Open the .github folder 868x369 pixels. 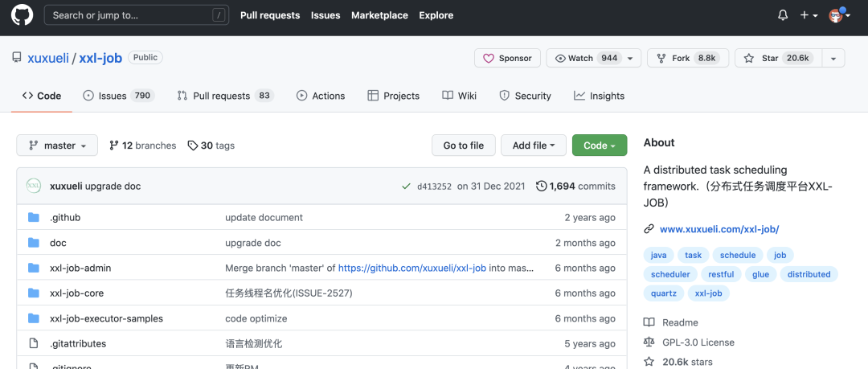point(65,218)
